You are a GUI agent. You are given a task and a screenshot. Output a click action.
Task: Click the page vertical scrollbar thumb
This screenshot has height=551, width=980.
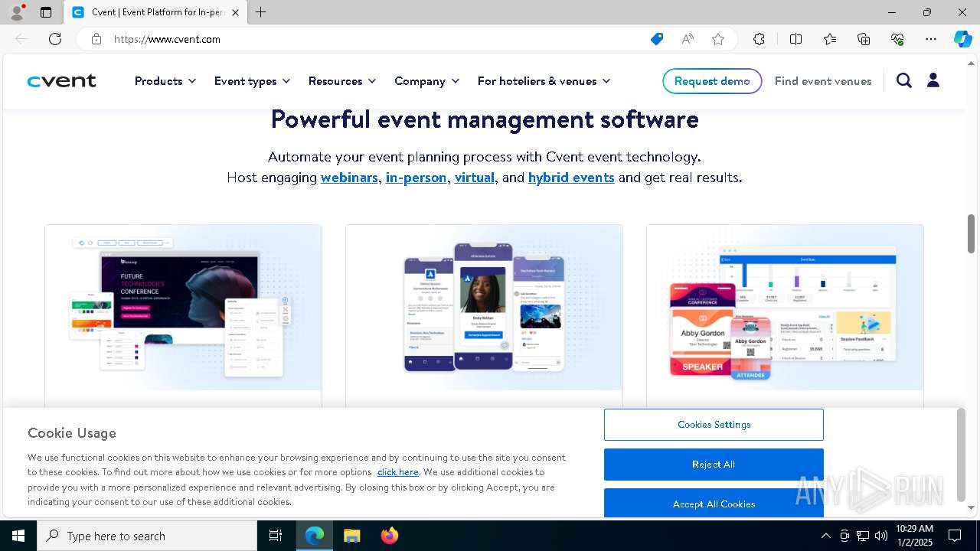pos(971,233)
